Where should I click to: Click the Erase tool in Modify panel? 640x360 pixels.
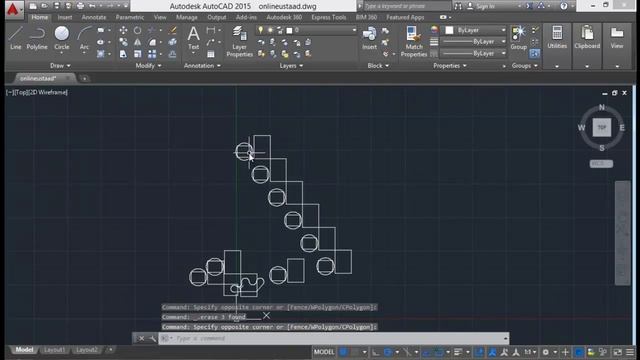point(173,30)
